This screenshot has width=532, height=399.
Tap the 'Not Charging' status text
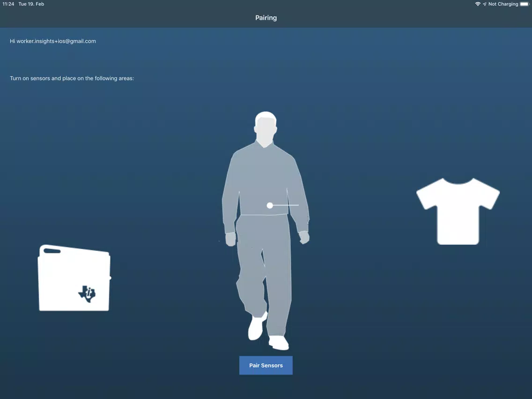coord(503,4)
